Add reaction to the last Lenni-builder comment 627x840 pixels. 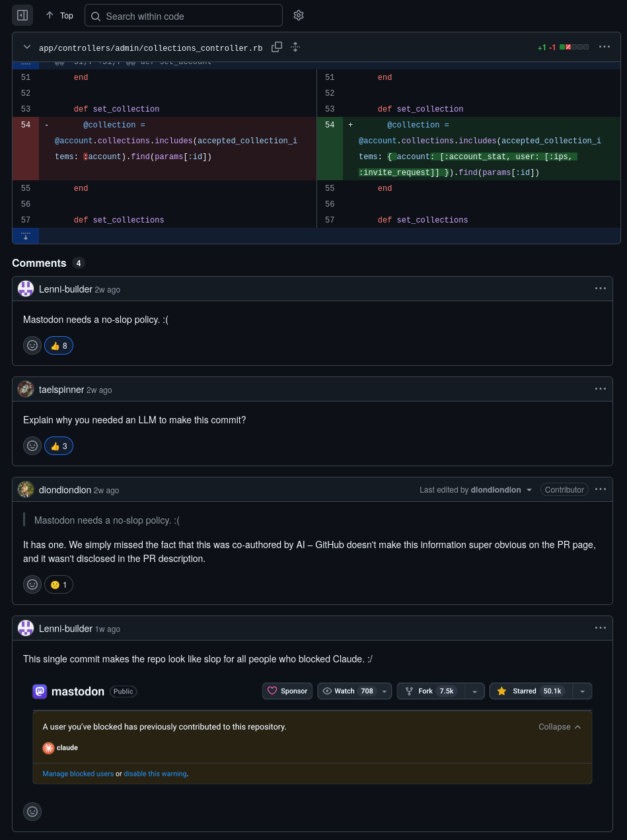(x=32, y=812)
